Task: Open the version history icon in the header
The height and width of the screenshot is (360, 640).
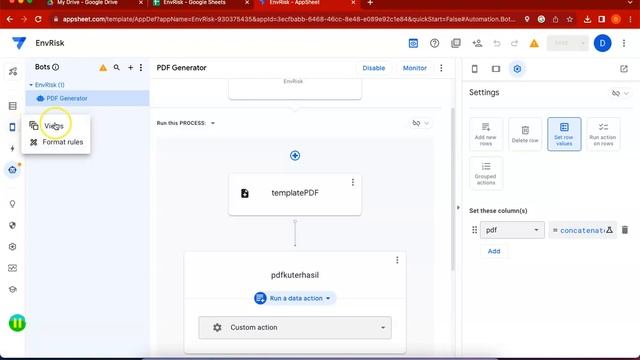Action: (456, 43)
